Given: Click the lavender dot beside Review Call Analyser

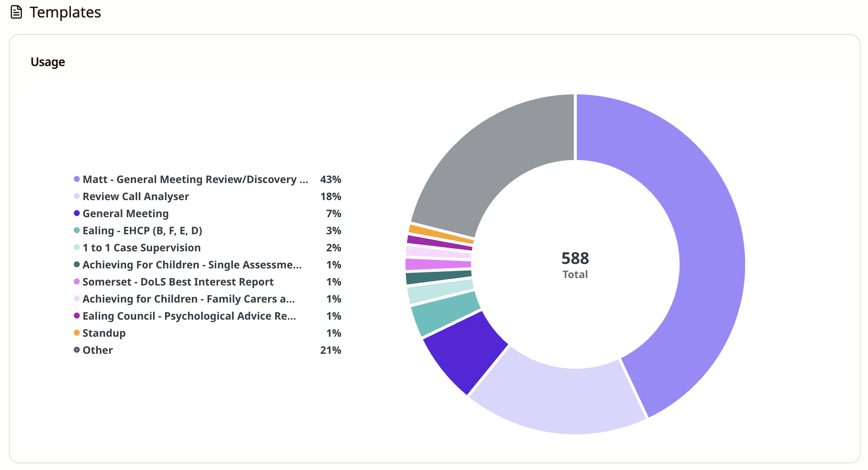Looking at the screenshot, I should [77, 196].
